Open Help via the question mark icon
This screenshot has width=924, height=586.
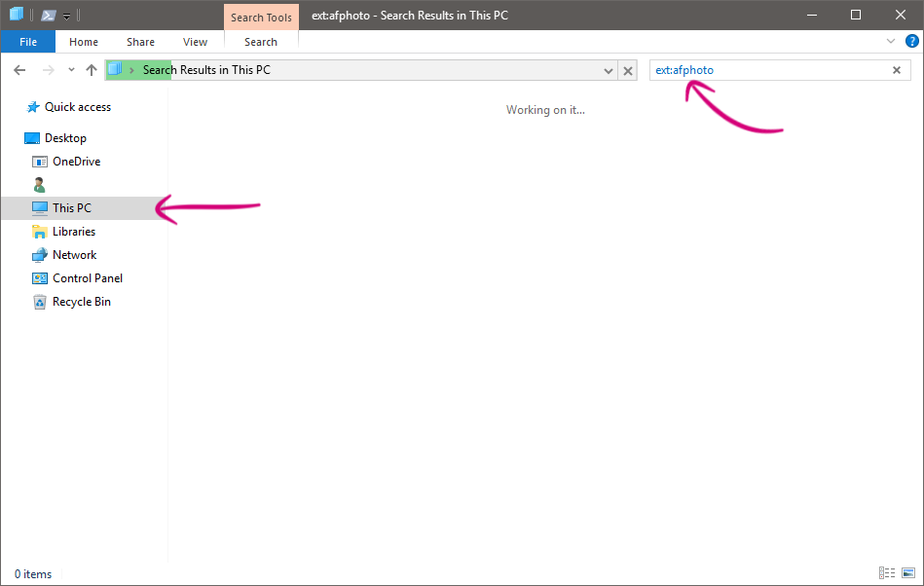click(911, 41)
